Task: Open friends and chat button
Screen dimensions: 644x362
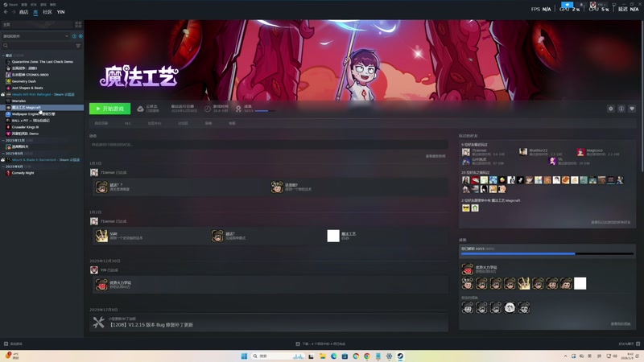Action: 630,344
